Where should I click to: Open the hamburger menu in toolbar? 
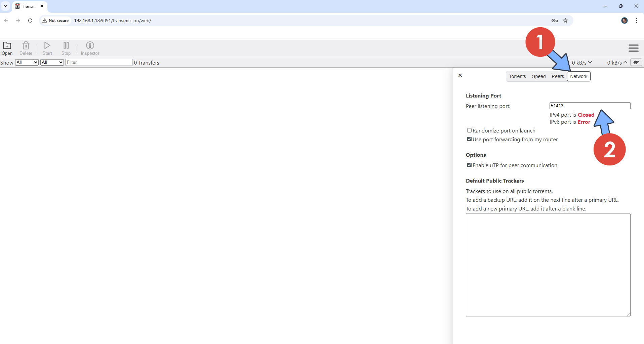(x=633, y=48)
